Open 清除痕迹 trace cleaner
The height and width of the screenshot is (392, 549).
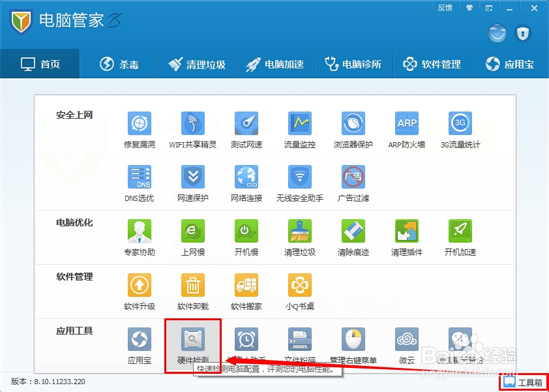(x=353, y=238)
